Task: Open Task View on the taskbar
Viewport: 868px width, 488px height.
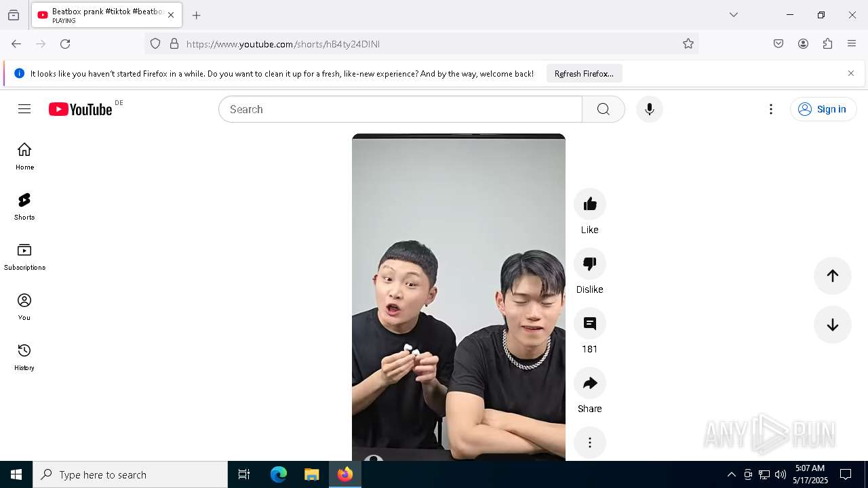Action: coord(244,474)
